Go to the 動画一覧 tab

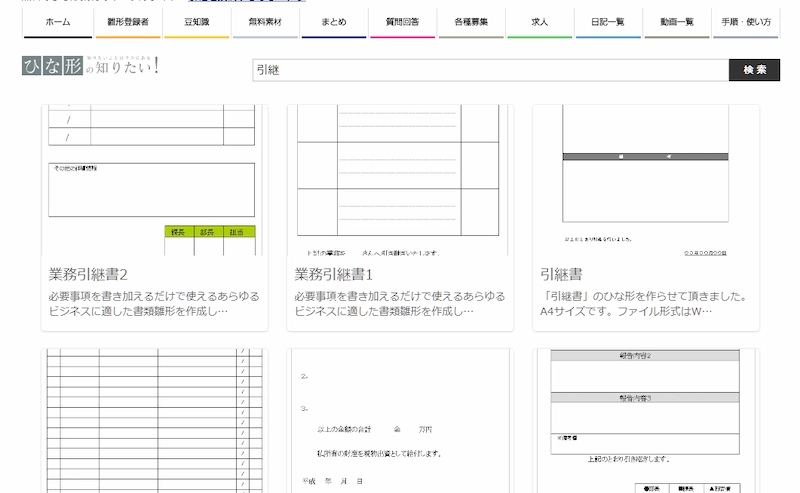click(677, 21)
